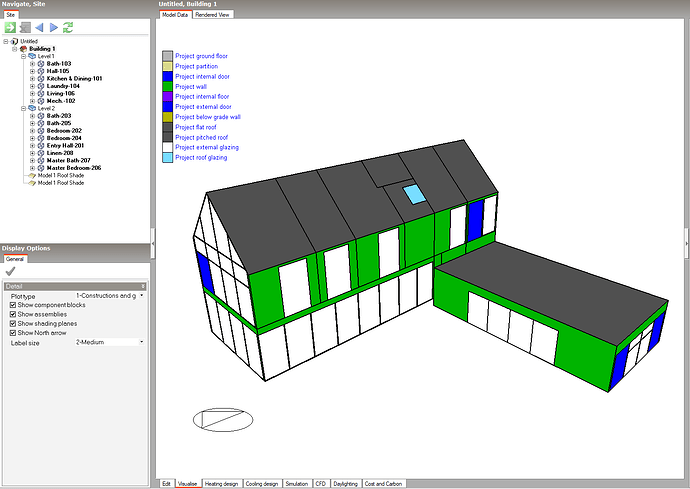Collapse the Level 1 branch
This screenshot has height=489, width=690.
click(x=23, y=56)
